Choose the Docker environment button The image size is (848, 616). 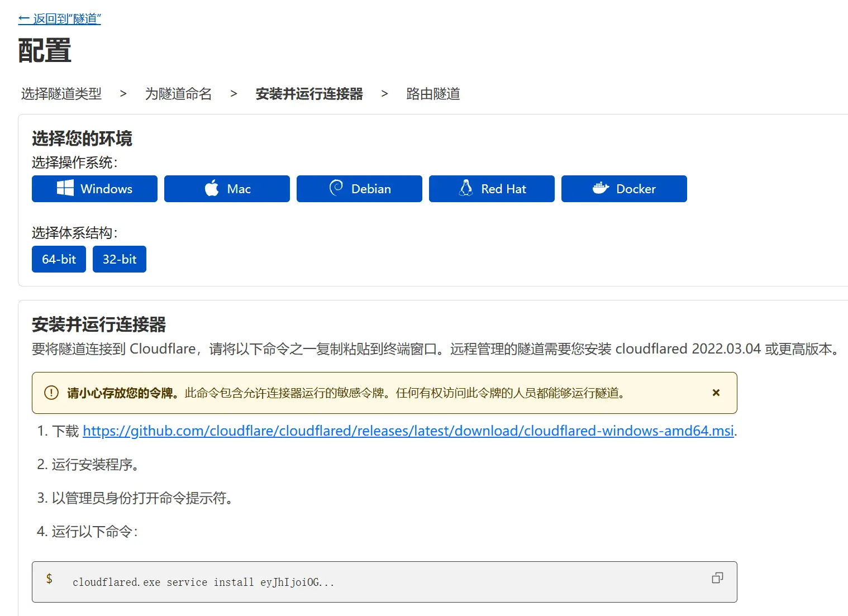tap(624, 189)
